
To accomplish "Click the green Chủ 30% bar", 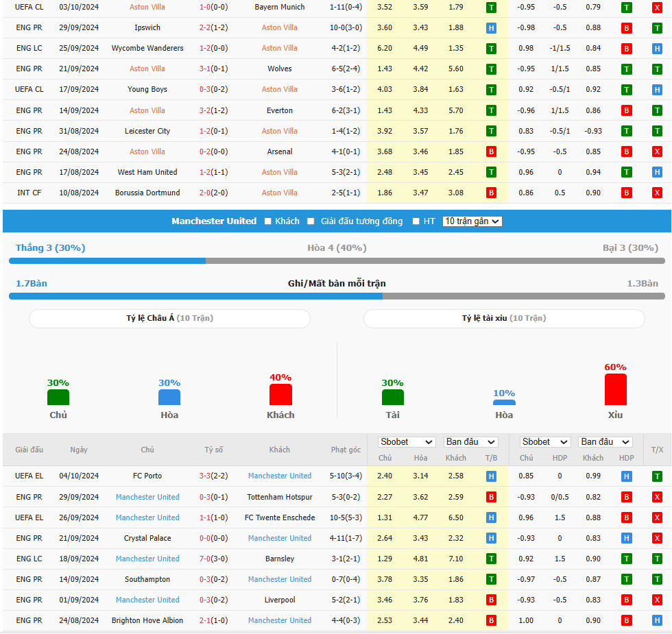I will click(58, 397).
